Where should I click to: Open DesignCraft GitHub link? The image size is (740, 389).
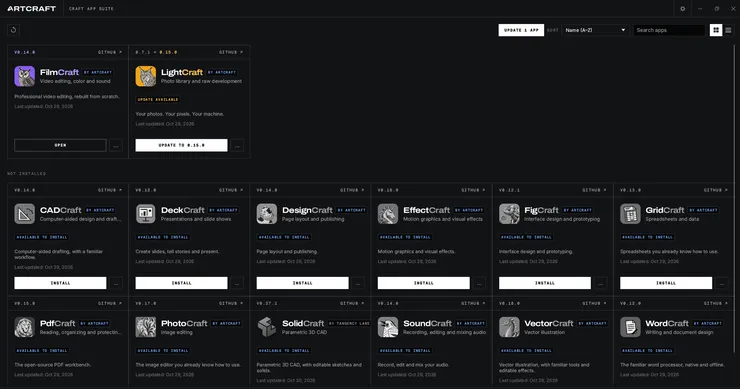[x=352, y=190]
